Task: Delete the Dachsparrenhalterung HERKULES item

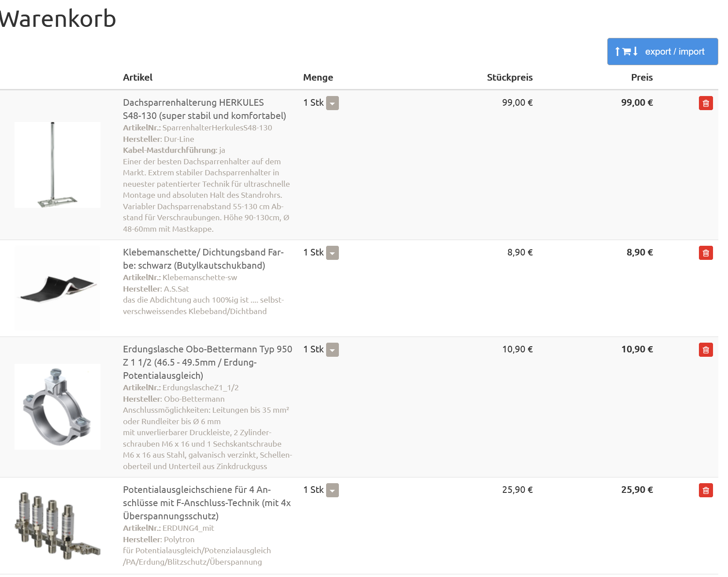Action: point(706,103)
